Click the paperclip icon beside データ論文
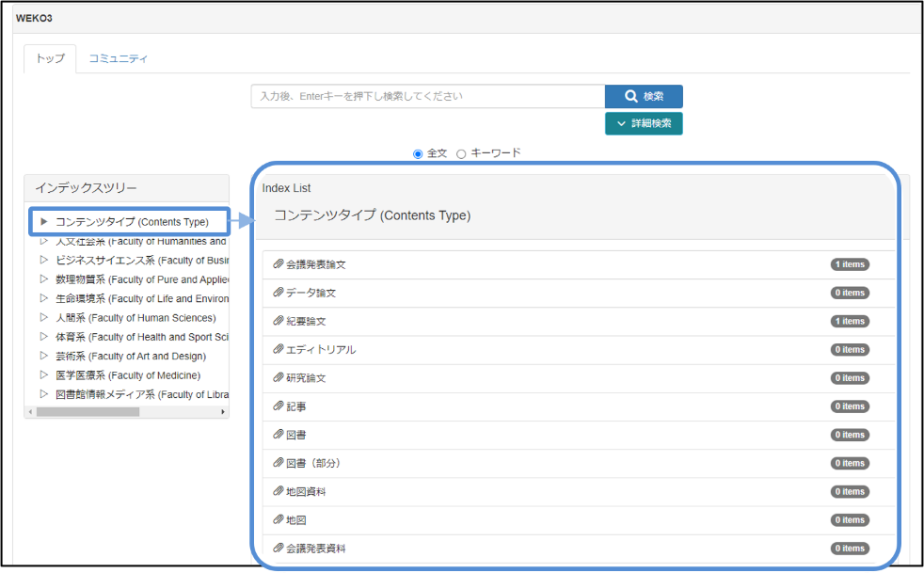The image size is (924, 573). 278,293
